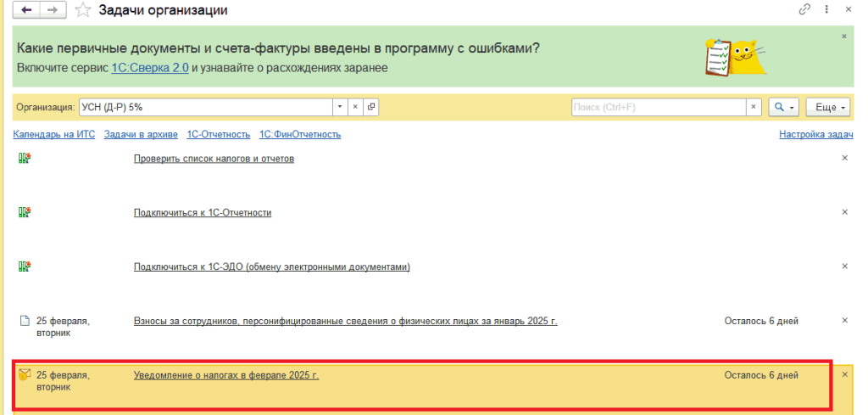Open the 1С:Сверка 2.0 link
Screen dimensions: 868x415
click(150, 68)
